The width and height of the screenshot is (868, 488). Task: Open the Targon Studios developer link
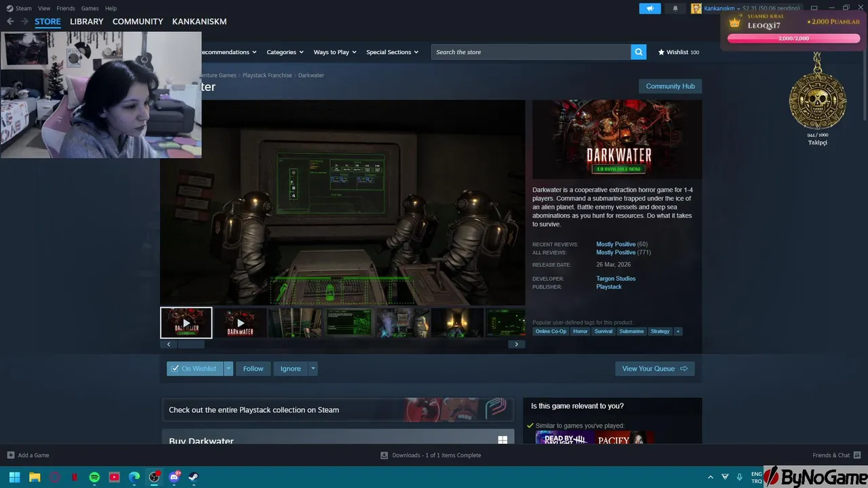(x=616, y=279)
